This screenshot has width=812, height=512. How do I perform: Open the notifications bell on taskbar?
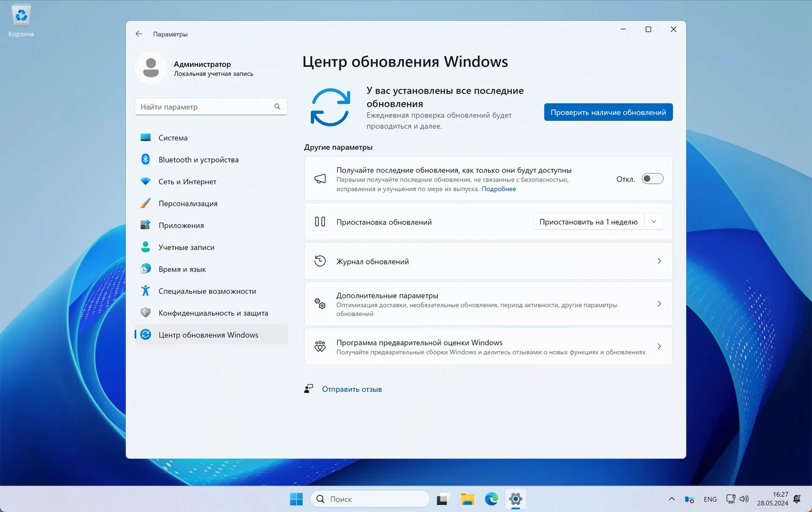click(797, 499)
